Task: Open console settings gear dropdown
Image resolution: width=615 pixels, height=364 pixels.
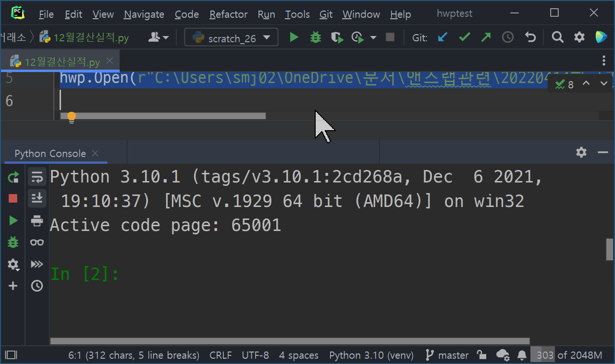Action: 13,264
